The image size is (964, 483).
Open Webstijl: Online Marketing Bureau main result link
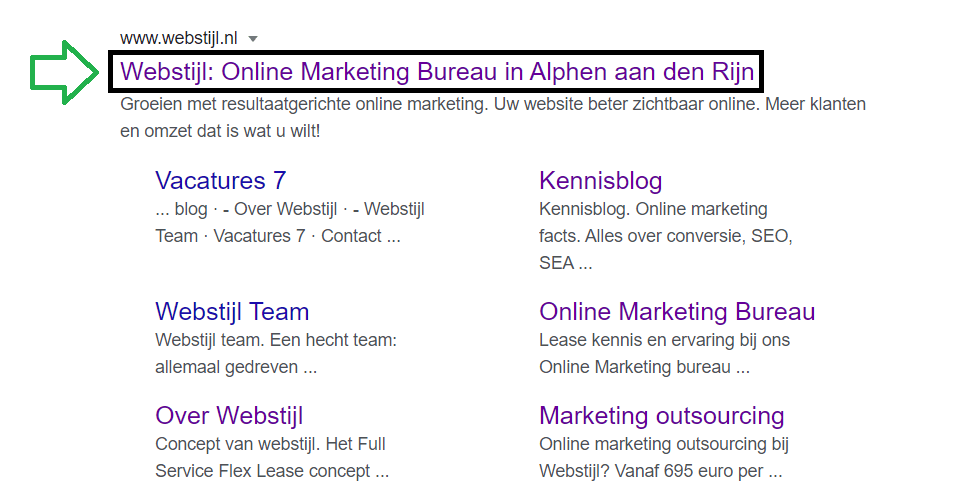coord(437,72)
